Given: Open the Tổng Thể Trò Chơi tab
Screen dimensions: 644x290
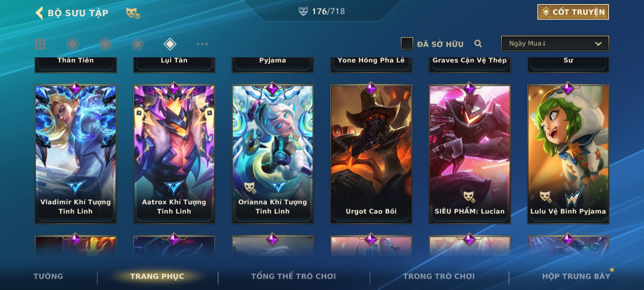Looking at the screenshot, I should 294,276.
